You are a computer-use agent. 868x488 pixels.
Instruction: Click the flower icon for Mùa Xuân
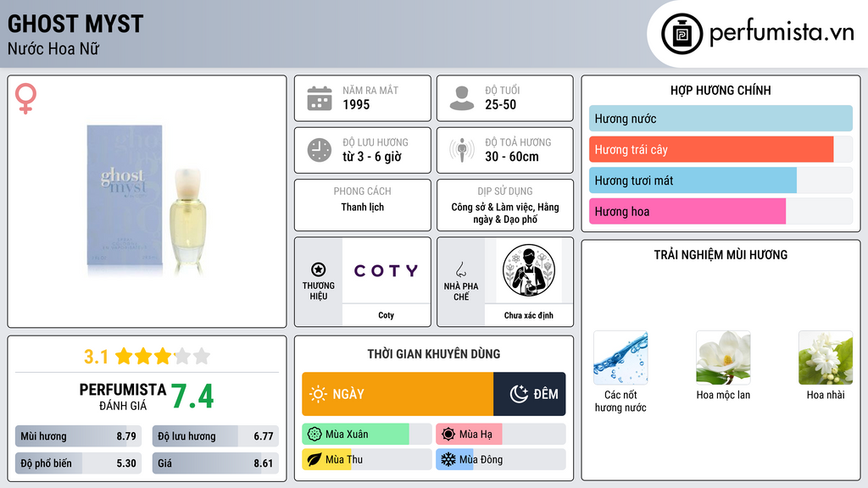[x=314, y=435]
